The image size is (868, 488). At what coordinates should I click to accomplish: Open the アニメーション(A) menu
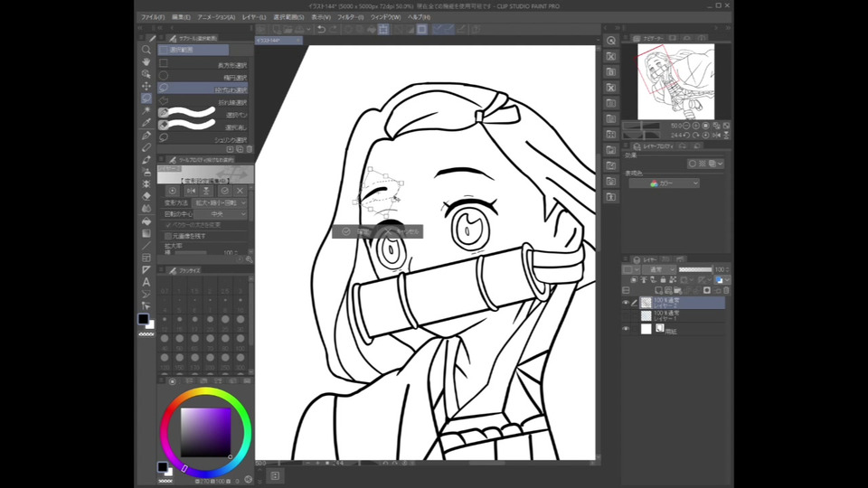(x=216, y=17)
